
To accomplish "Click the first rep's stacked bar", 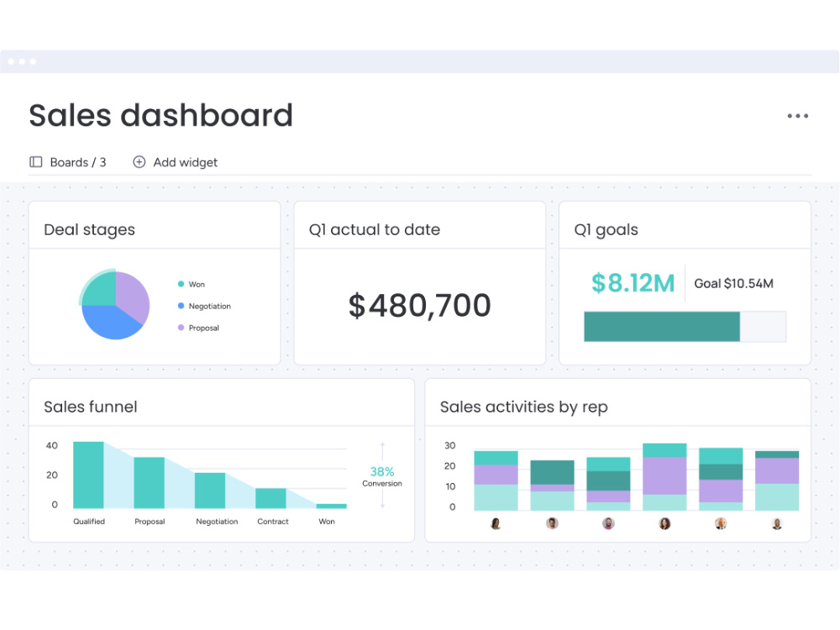I will [x=496, y=480].
